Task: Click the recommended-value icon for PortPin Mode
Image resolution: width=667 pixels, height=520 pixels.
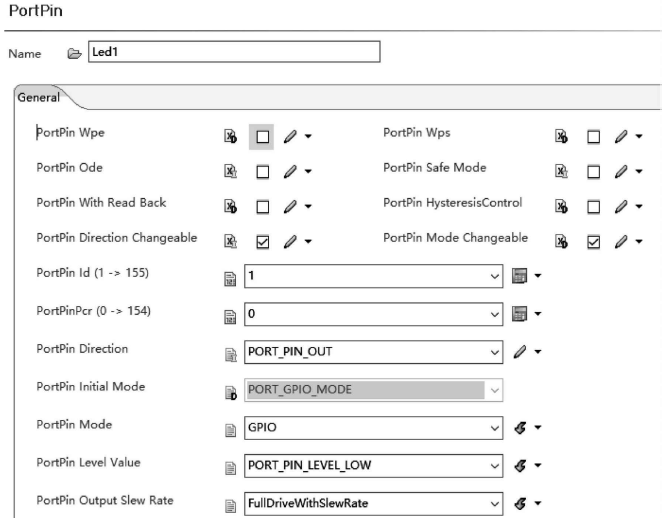Action: [520, 428]
